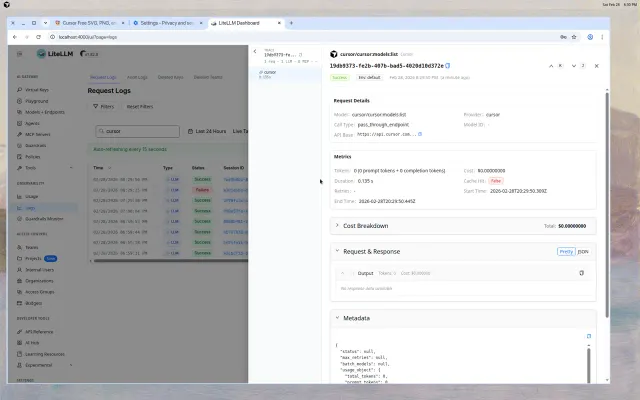The image size is (640, 400).
Task: Open Access Groups in the sidebar
Action: click(x=40, y=292)
